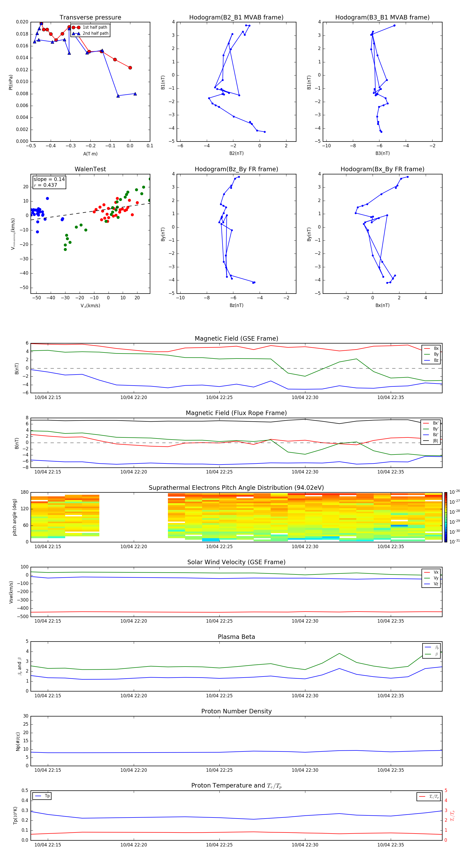Click the Vy entry in velocity legend
473x868 pixels.
coord(431,578)
